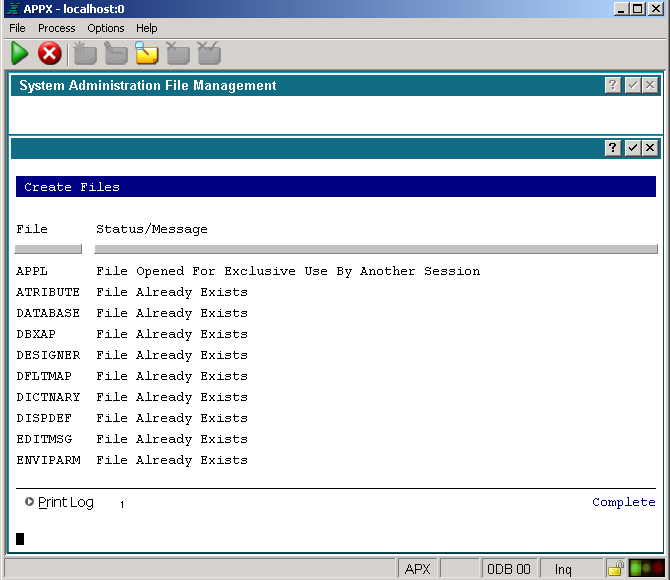Click the checkmark icon in Create Files panel

click(632, 148)
